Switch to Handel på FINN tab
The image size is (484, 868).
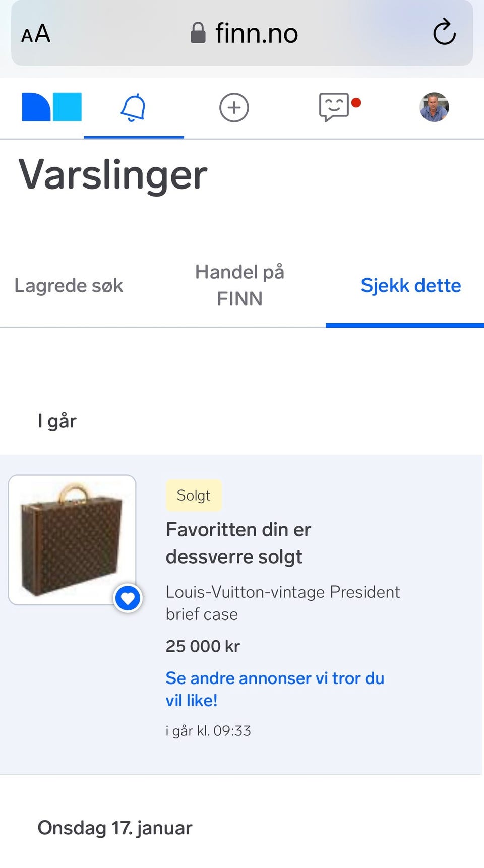239,285
